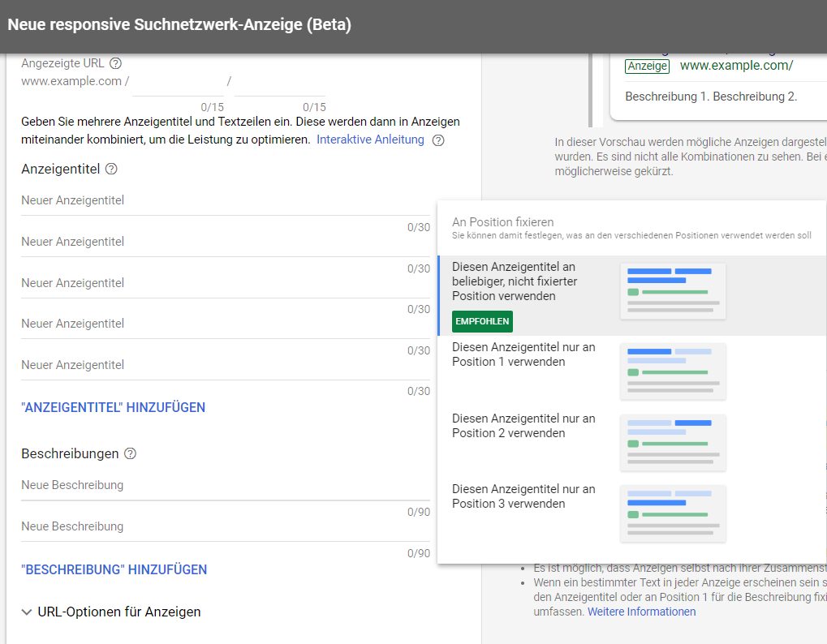Open help icon next to Angezeigte URL
Screen dimensions: 827x644
click(114, 62)
